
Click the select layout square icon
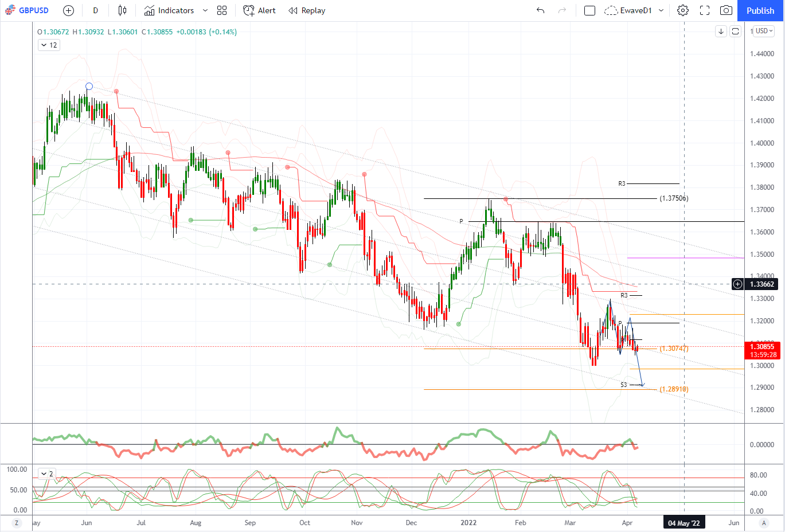(x=589, y=10)
